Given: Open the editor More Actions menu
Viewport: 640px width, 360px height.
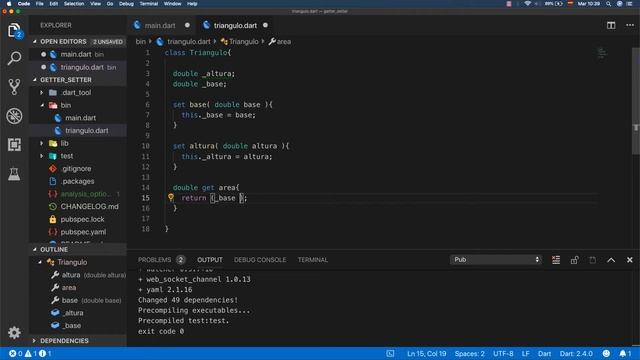Looking at the screenshot, I should (x=630, y=25).
